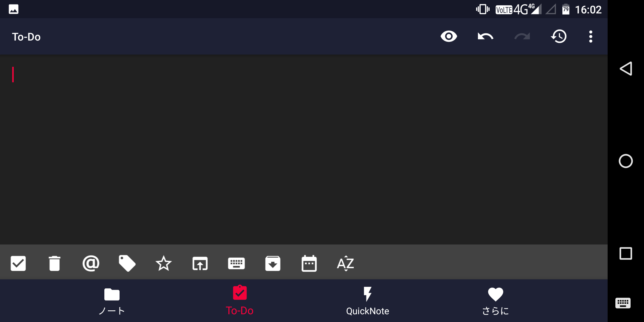
Task: Undo the last edit
Action: click(485, 36)
